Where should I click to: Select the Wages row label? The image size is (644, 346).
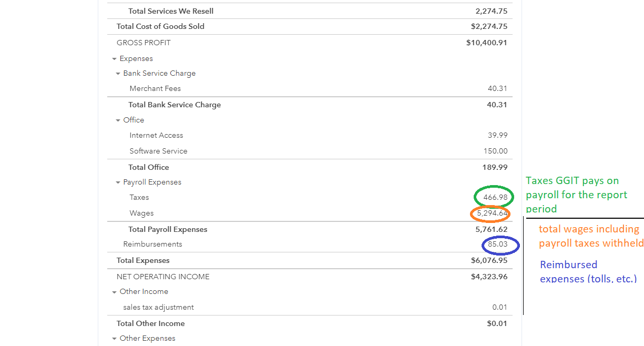point(141,213)
